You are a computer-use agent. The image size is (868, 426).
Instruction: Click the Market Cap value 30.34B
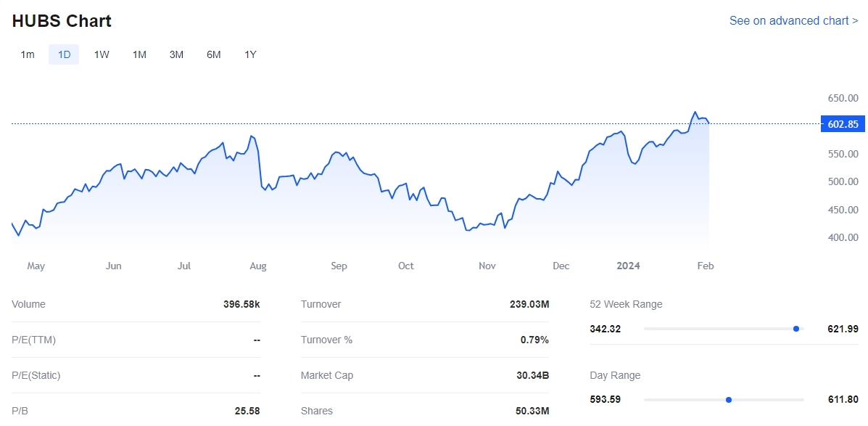click(x=531, y=376)
